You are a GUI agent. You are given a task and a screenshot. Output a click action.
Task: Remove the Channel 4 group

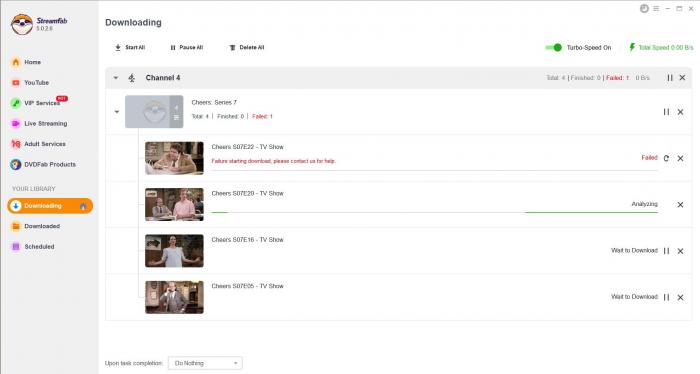(682, 78)
